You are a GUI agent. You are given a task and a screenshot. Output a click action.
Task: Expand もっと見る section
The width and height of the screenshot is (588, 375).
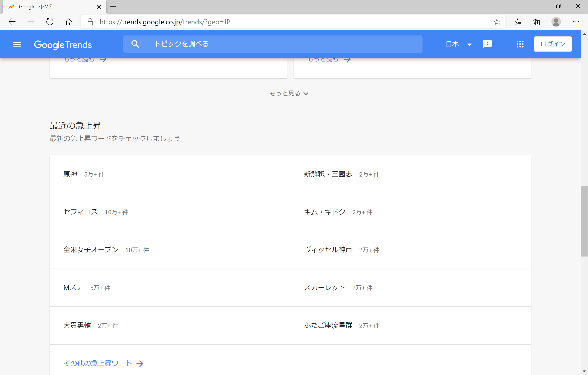pyautogui.click(x=289, y=93)
